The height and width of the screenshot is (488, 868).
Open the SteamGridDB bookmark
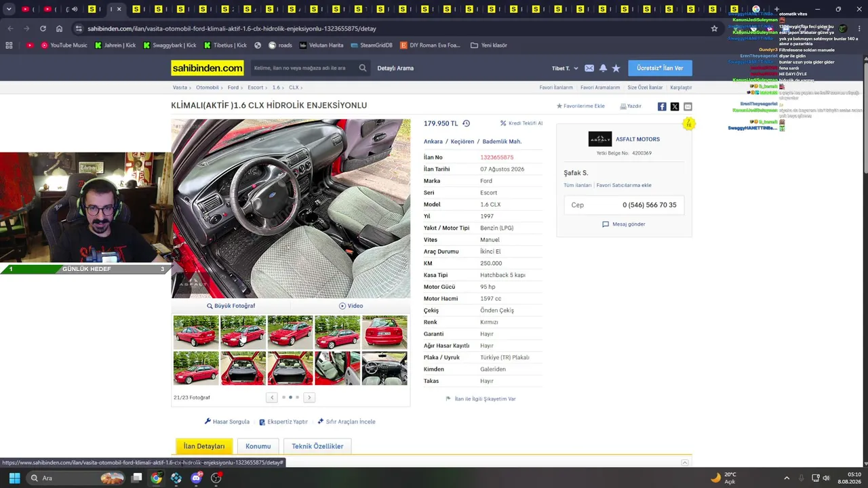[x=372, y=45]
